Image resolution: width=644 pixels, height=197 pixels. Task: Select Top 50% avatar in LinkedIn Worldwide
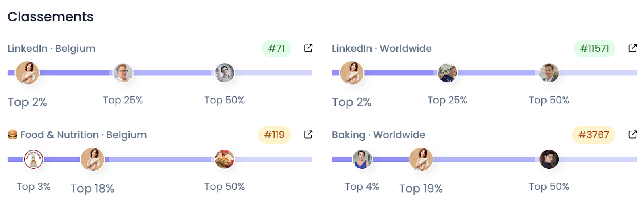549,73
